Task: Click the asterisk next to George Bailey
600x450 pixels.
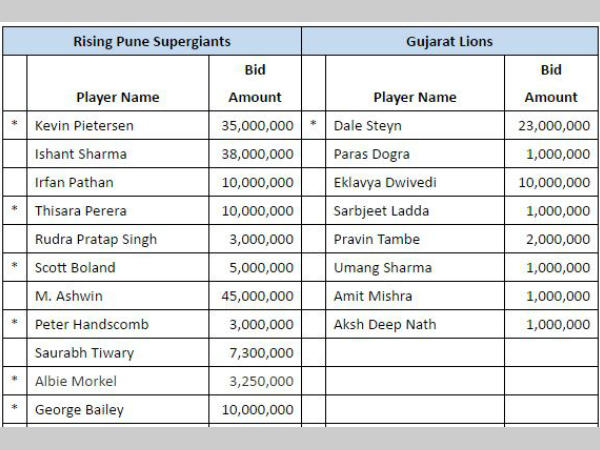Action: pyautogui.click(x=14, y=410)
